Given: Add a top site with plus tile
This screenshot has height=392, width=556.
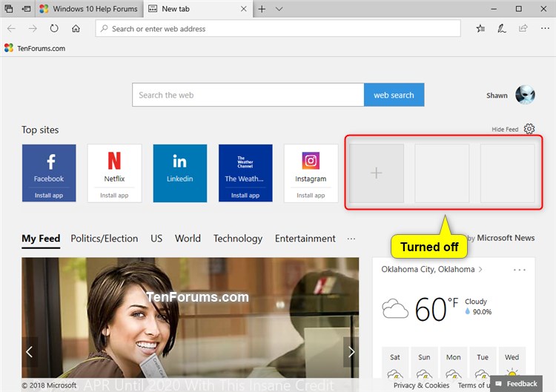Looking at the screenshot, I should 376,173.
